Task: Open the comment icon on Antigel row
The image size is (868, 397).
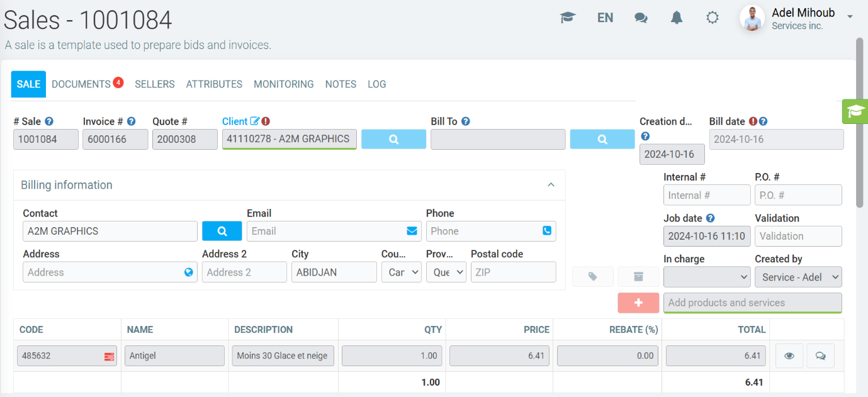Action: [x=820, y=355]
